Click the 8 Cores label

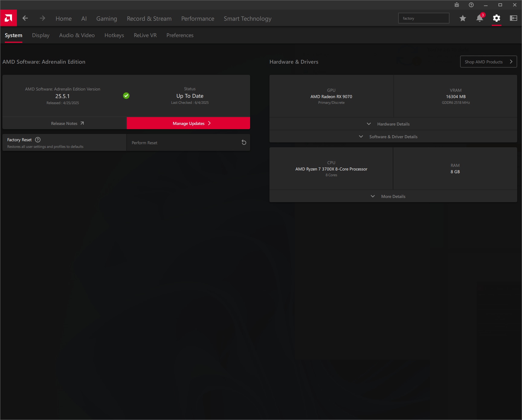[331, 175]
